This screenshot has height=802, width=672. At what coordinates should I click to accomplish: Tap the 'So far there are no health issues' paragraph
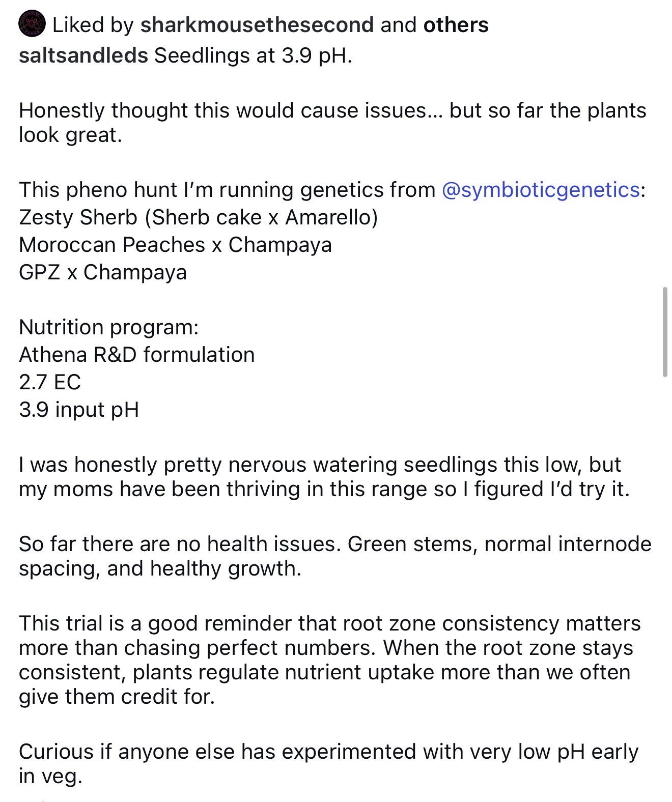point(334,556)
